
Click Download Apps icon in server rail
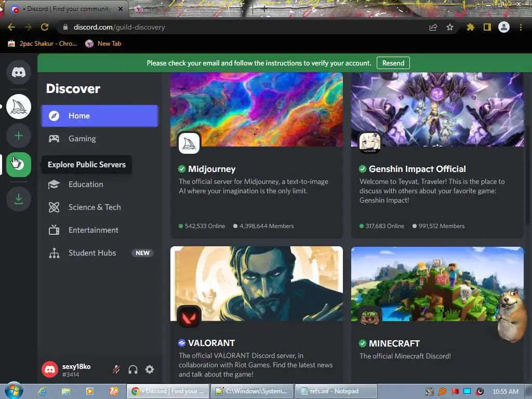click(19, 199)
